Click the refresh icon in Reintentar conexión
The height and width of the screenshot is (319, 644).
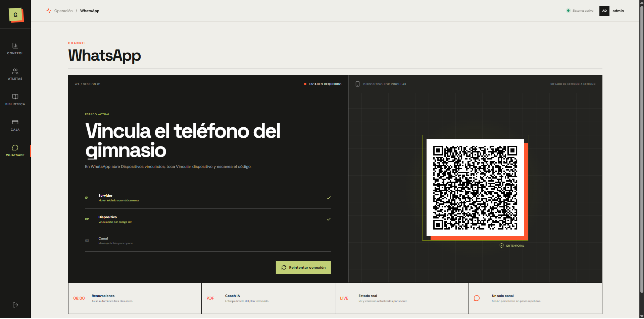[x=284, y=267]
